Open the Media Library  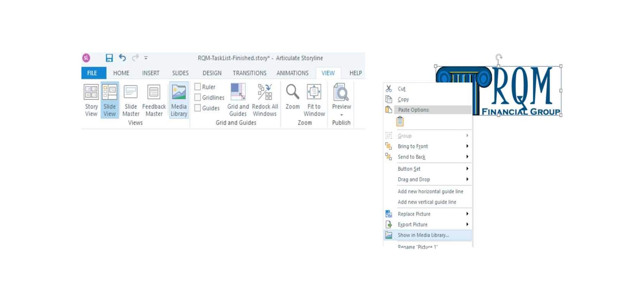[179, 100]
